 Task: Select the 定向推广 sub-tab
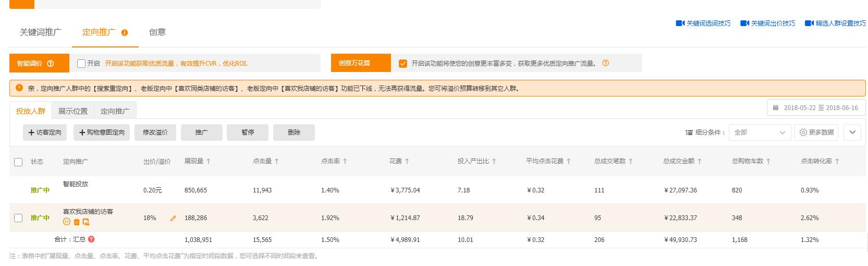click(115, 111)
